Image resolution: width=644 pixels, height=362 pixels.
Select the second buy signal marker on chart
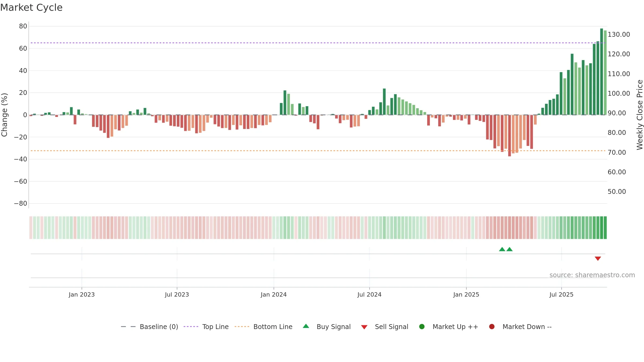tap(510, 249)
